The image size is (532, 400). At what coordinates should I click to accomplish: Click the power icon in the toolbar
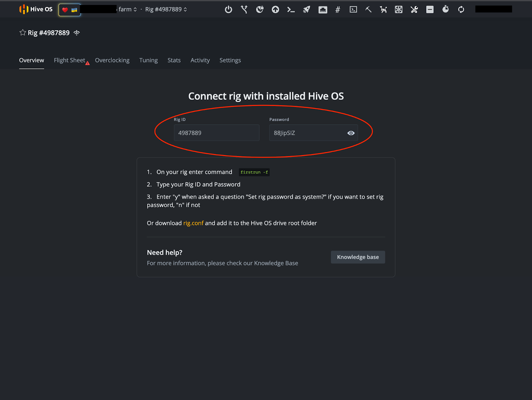click(228, 9)
